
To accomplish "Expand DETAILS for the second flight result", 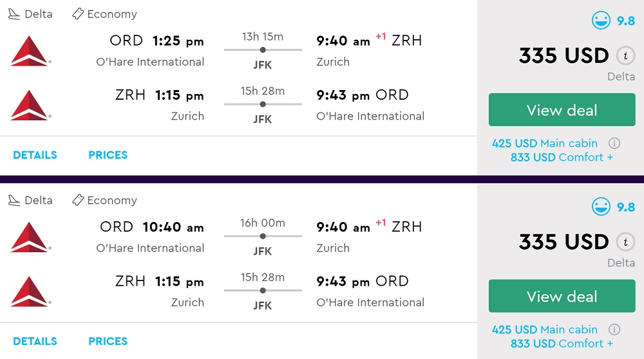I will tap(35, 341).
